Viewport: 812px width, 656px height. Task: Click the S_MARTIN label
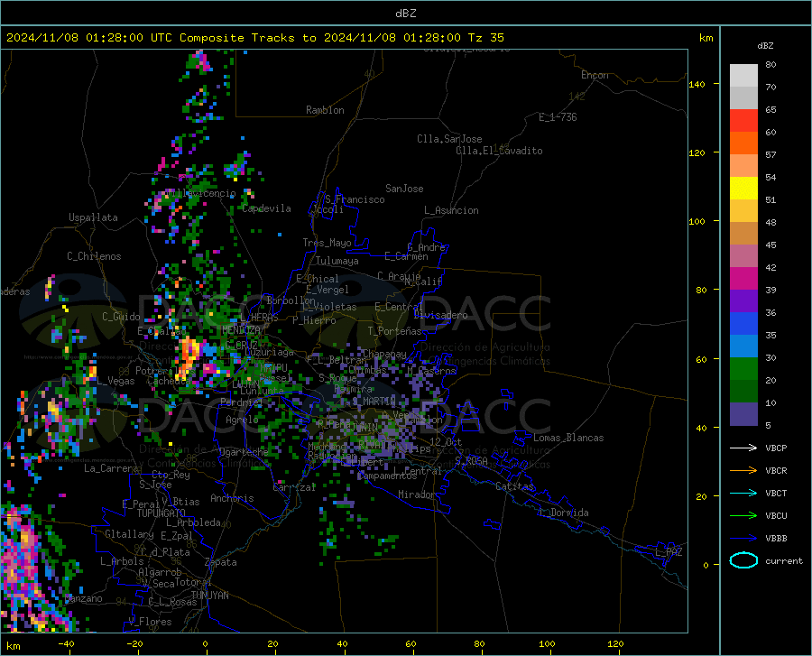coord(374,401)
